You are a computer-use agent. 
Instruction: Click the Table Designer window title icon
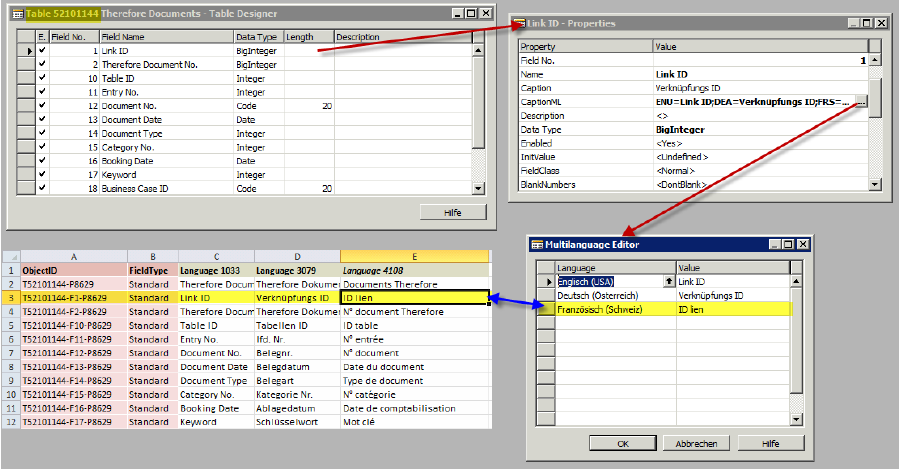[17, 14]
